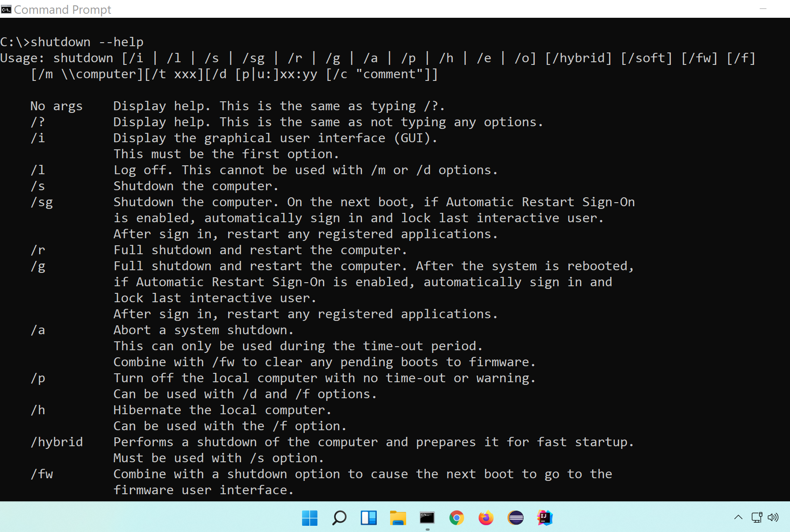Screen dimensions: 790x532
Task: Open taskbar Search
Action: point(339,518)
